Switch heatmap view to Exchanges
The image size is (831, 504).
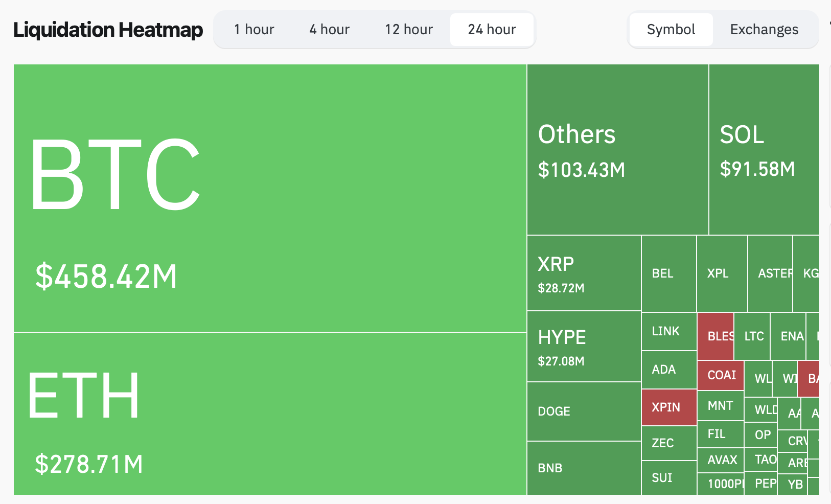tap(764, 30)
